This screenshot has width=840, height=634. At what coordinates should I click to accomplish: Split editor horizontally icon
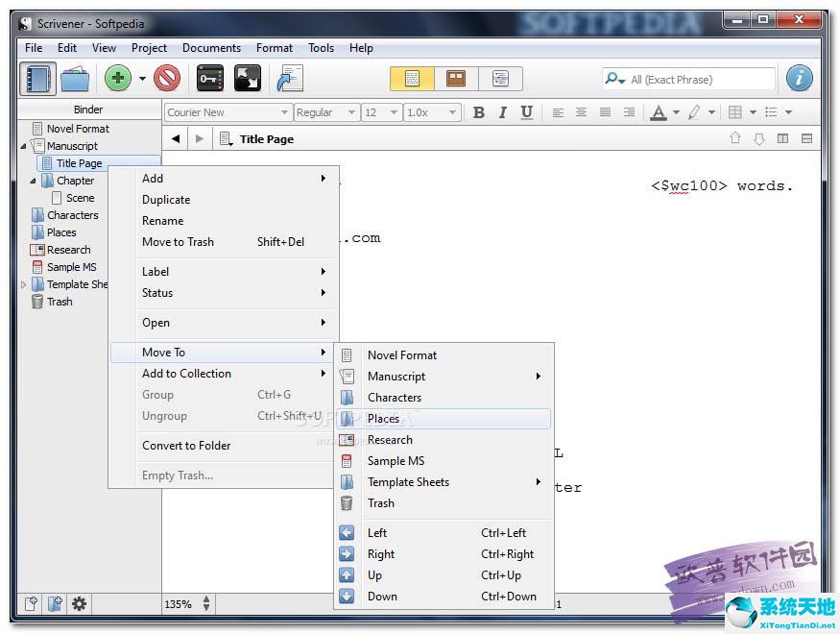click(806, 138)
